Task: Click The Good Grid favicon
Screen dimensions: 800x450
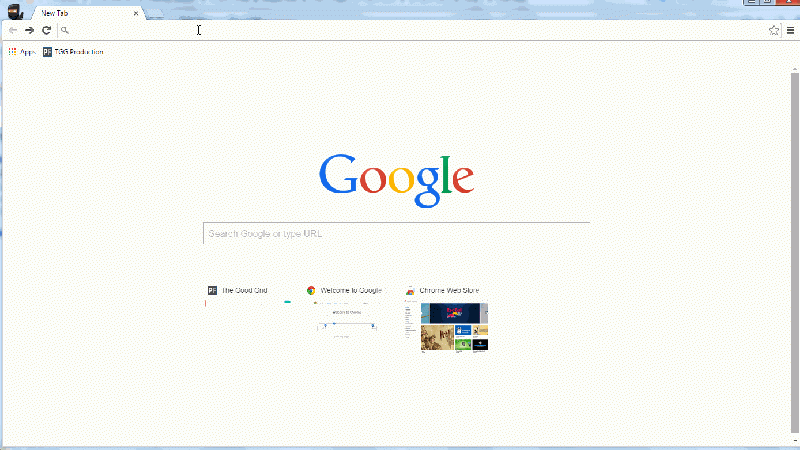Action: 212,290
